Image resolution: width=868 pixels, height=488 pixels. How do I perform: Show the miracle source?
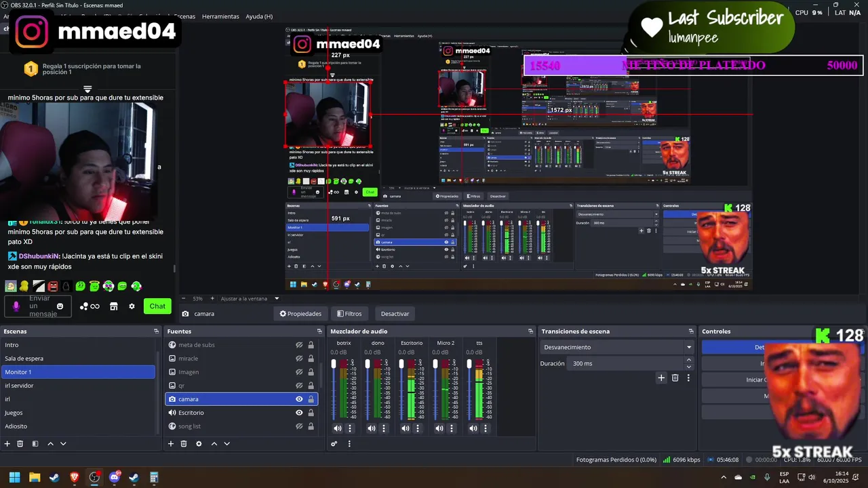click(x=299, y=359)
